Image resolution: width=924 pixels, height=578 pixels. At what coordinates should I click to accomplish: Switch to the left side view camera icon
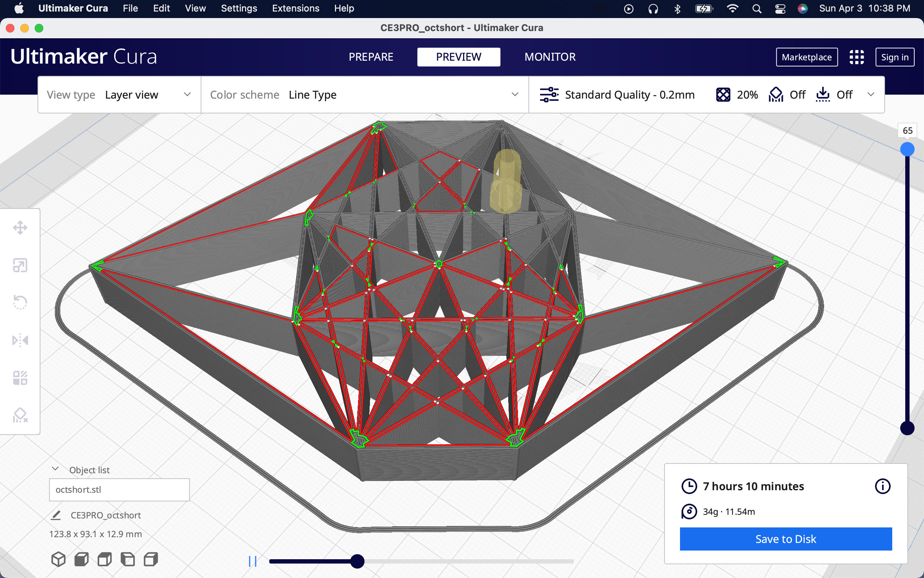click(127, 559)
